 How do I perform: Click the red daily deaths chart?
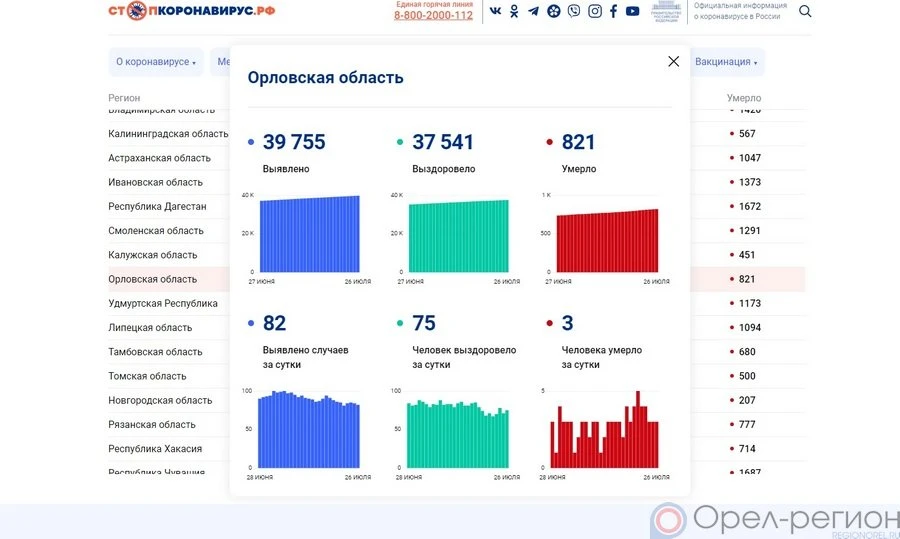(605, 430)
